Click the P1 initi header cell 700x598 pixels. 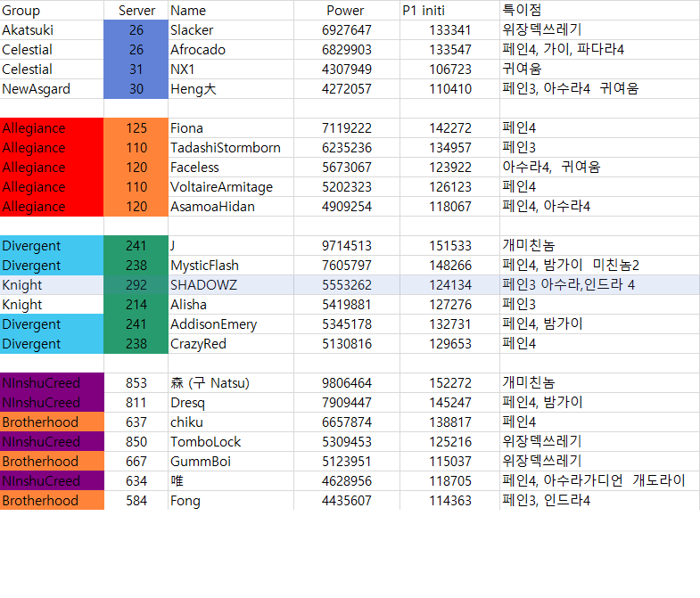tap(449, 11)
